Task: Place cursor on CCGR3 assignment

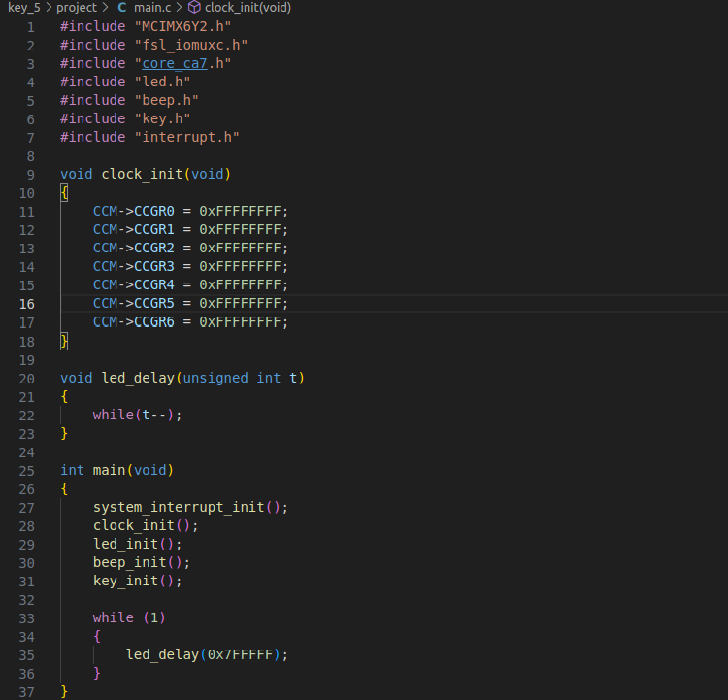Action: click(x=190, y=267)
